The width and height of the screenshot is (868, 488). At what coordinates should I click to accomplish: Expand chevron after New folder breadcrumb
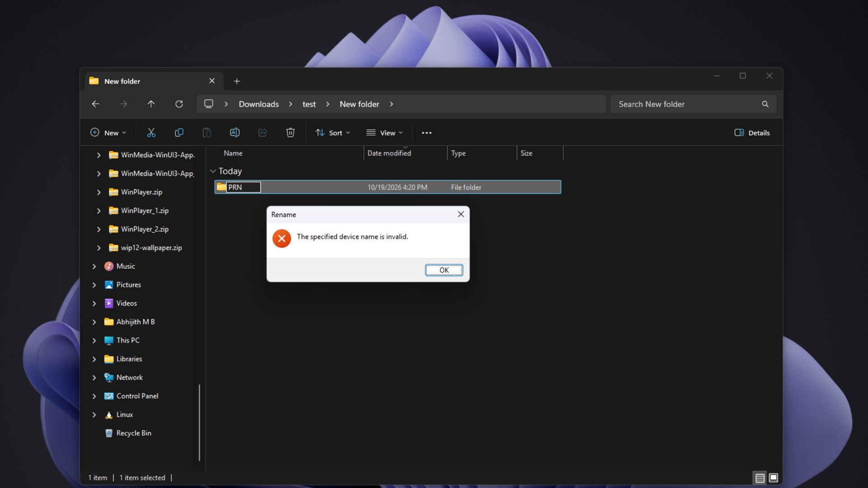(392, 104)
